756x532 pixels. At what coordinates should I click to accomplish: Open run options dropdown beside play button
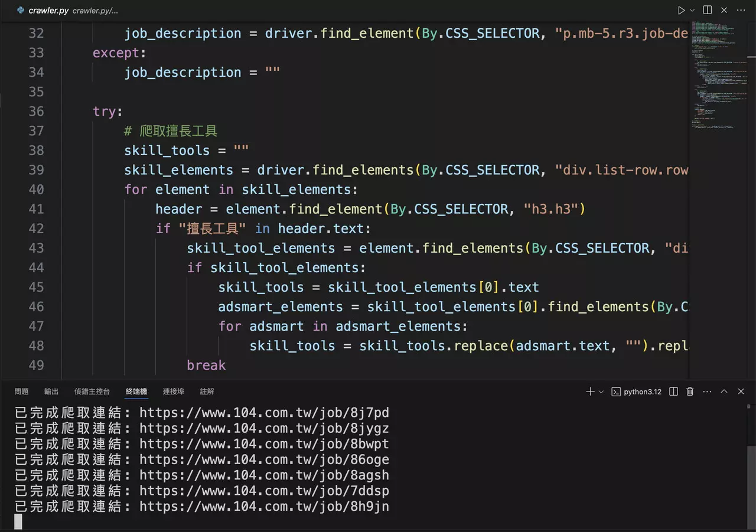(692, 10)
